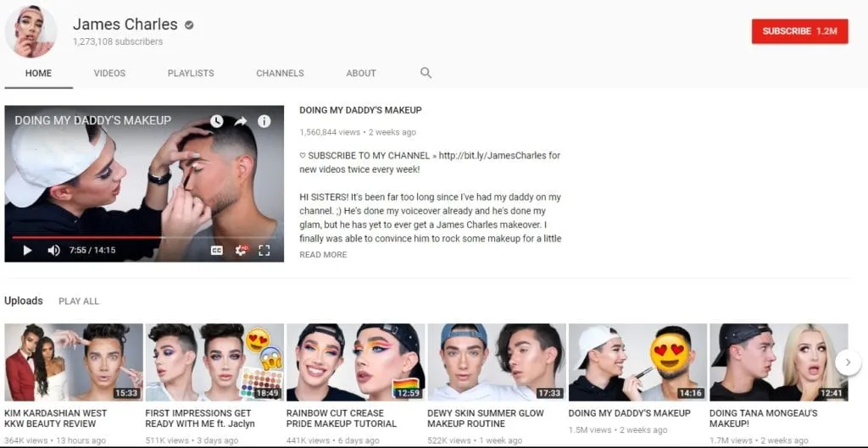Open the Kim Kardashian West review thumbnail
868x448 pixels.
tap(74, 362)
